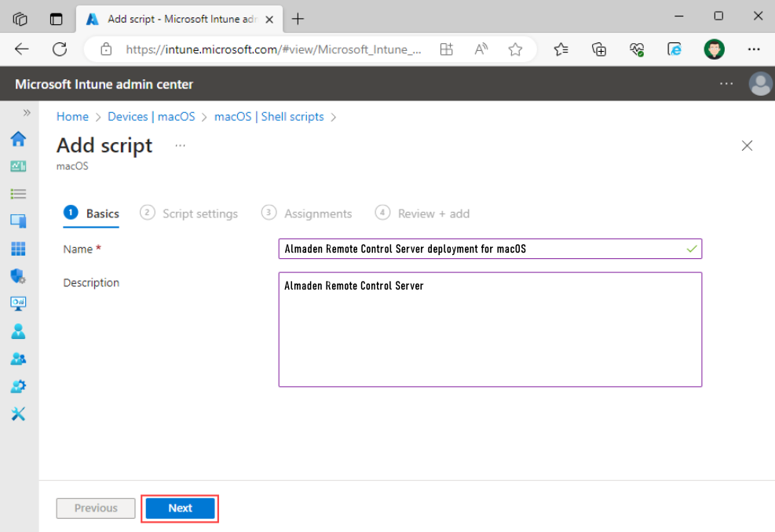The width and height of the screenshot is (775, 532).
Task: Open Troubleshooting tools icon in sidebar
Action: (x=18, y=414)
